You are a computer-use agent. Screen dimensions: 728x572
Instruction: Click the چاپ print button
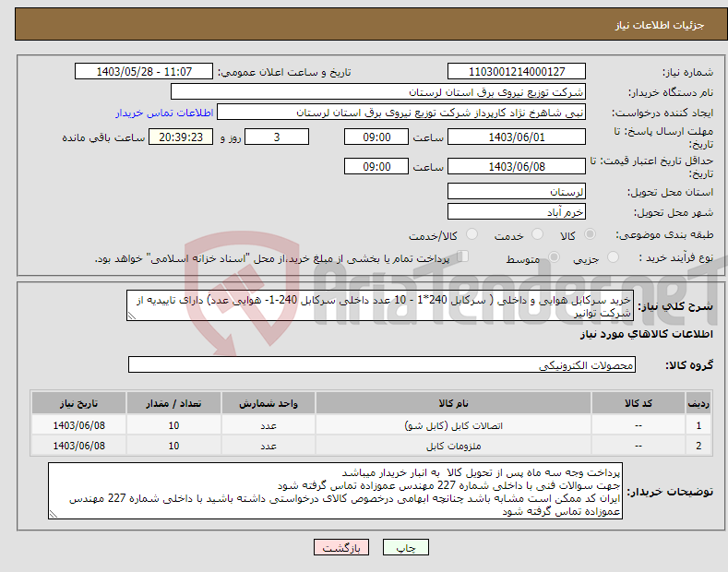405,548
